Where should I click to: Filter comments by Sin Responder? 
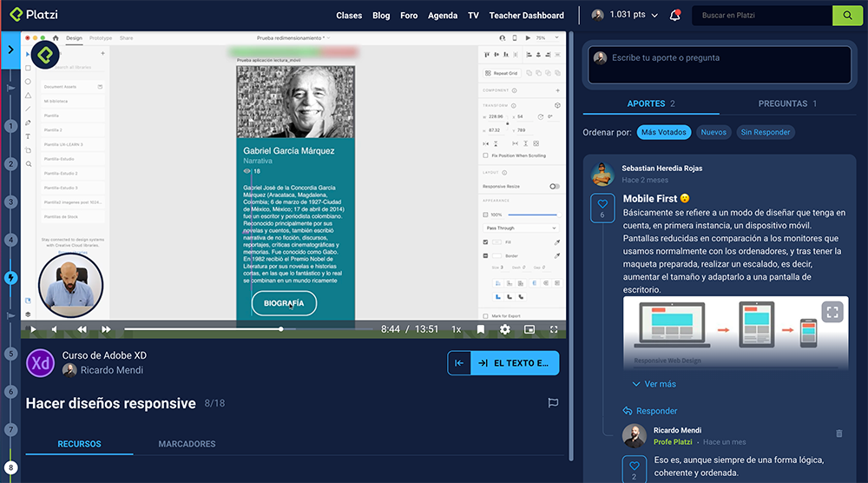765,132
